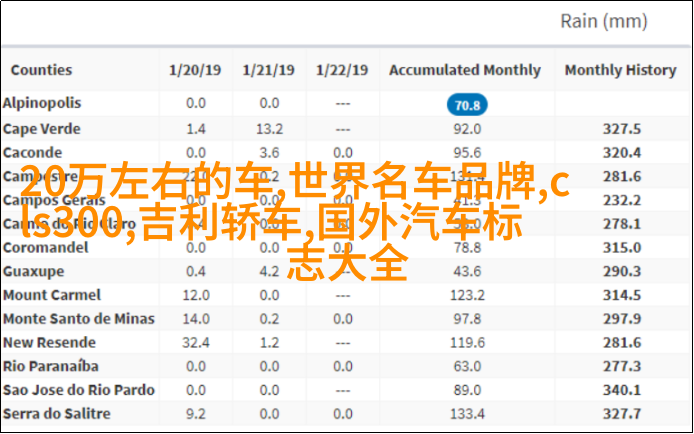Click New Resende's 1.2 value
This screenshot has height=434, width=694.
point(269,342)
